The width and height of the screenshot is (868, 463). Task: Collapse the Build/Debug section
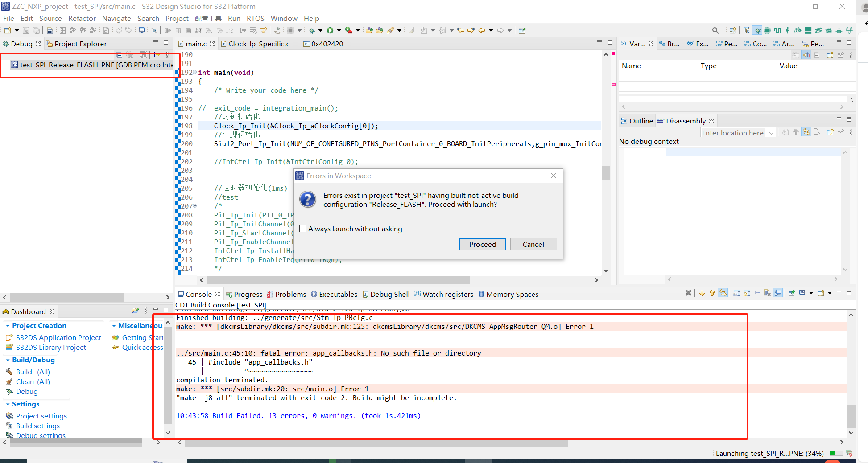click(x=8, y=360)
